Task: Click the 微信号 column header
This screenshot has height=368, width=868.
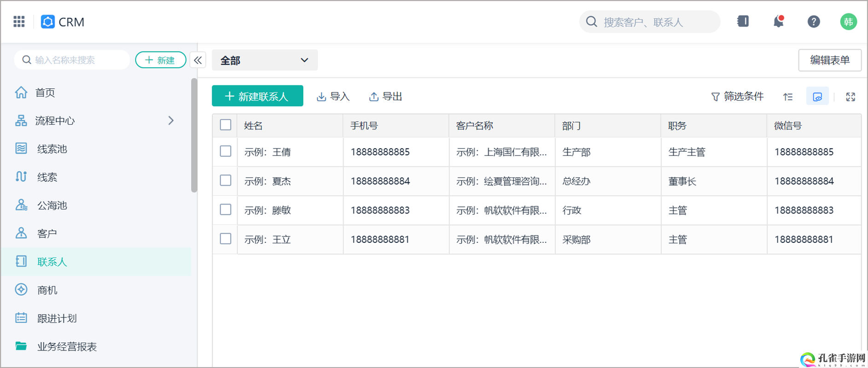Action: (x=814, y=126)
